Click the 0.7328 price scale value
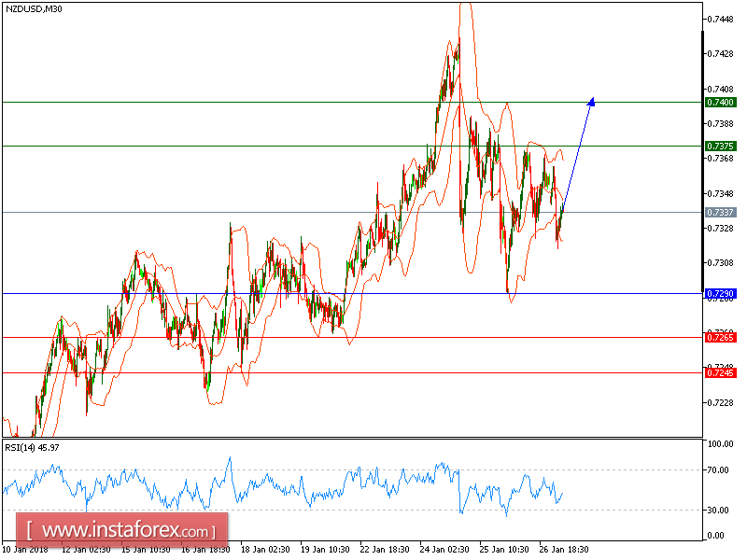The width and height of the screenshot is (747, 560). (x=720, y=229)
